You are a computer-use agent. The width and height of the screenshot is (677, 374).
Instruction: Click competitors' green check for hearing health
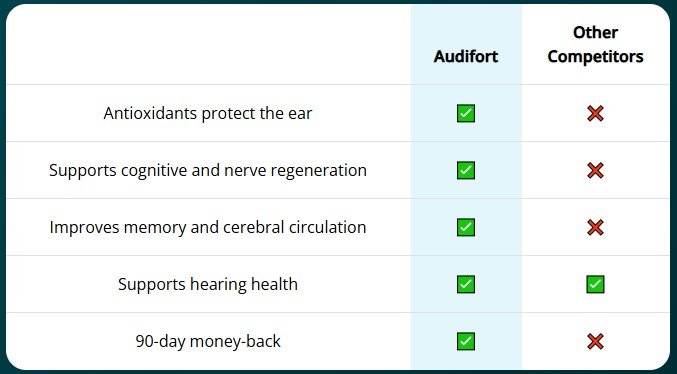tap(595, 284)
